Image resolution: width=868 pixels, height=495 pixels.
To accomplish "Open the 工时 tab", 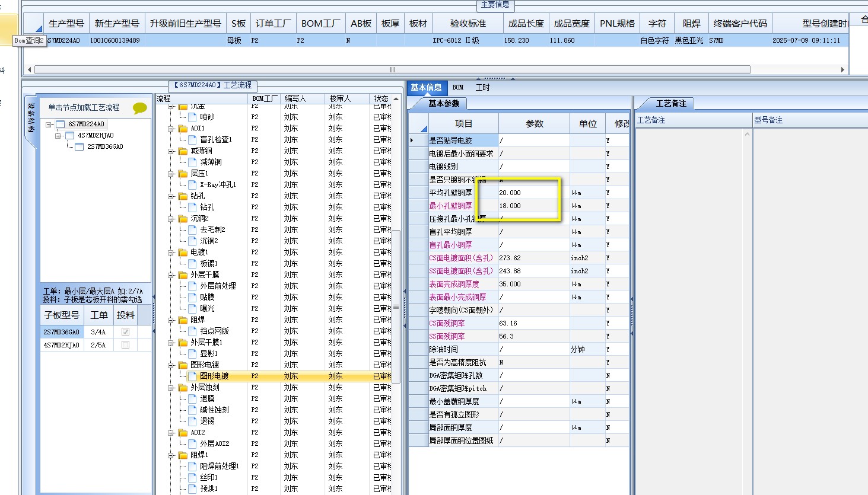I will click(483, 88).
